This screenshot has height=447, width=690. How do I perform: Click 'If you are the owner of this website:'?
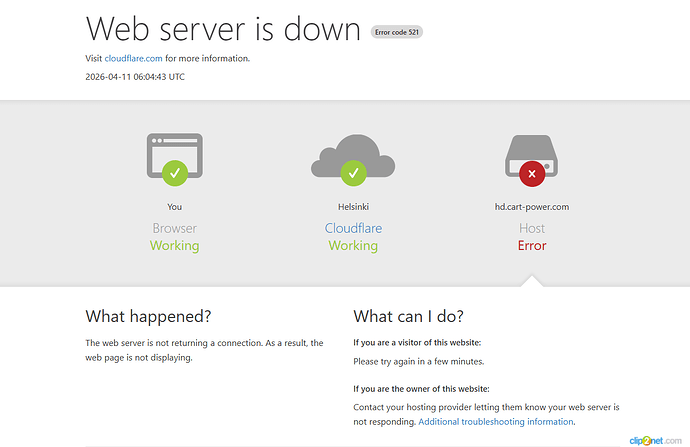pos(421,389)
